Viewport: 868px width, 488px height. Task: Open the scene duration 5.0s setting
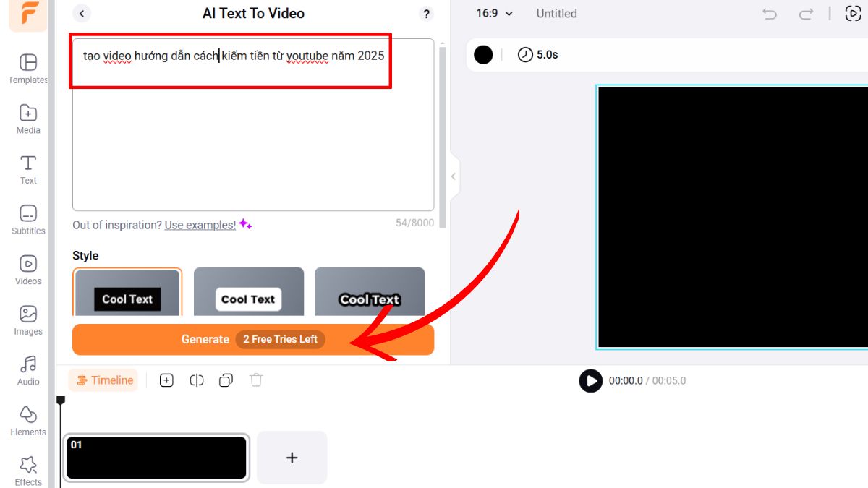538,54
